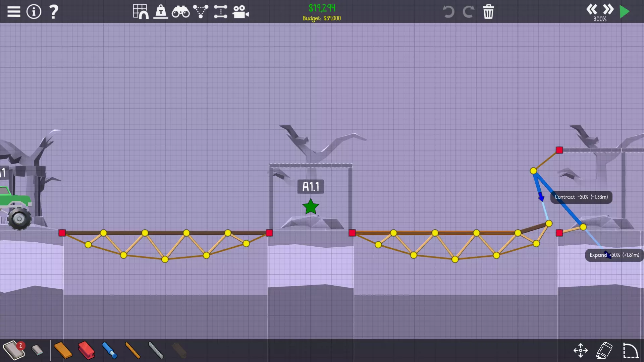Click the Contract -50% hydraulic label
Viewport: 644px width, 362px height.
581,197
